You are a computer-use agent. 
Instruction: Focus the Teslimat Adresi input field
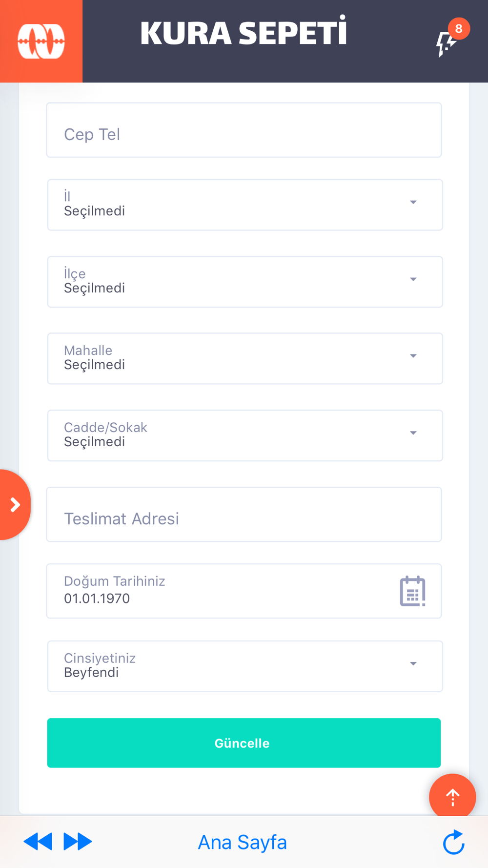244,514
